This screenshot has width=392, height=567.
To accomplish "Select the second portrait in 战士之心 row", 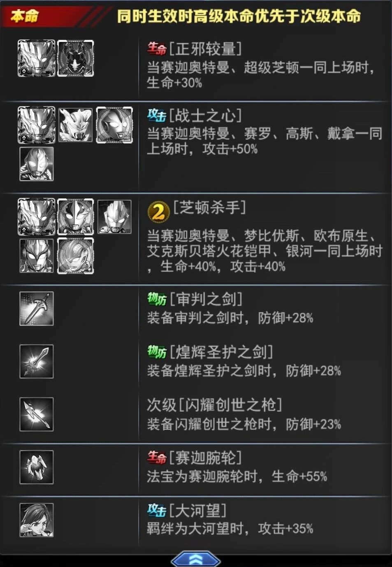I will [76, 125].
